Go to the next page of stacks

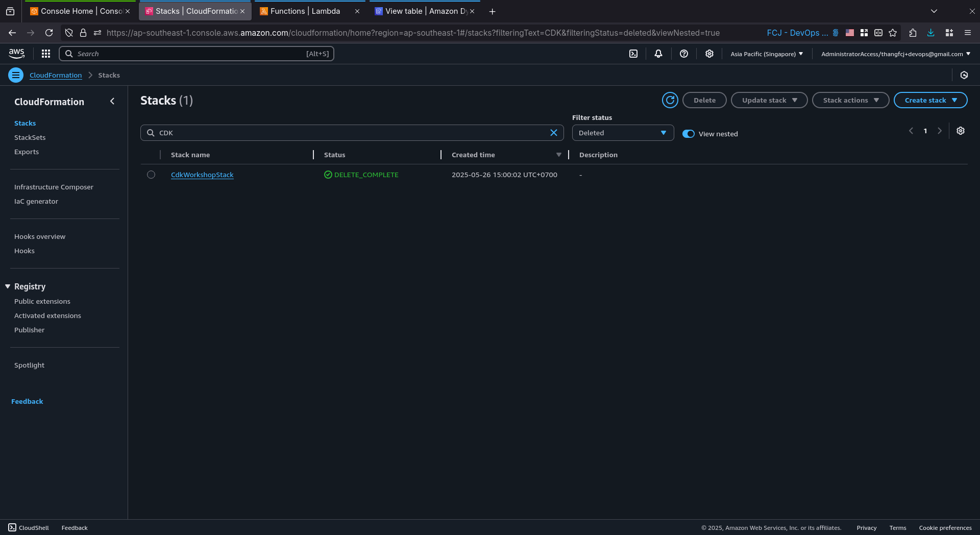tap(940, 131)
